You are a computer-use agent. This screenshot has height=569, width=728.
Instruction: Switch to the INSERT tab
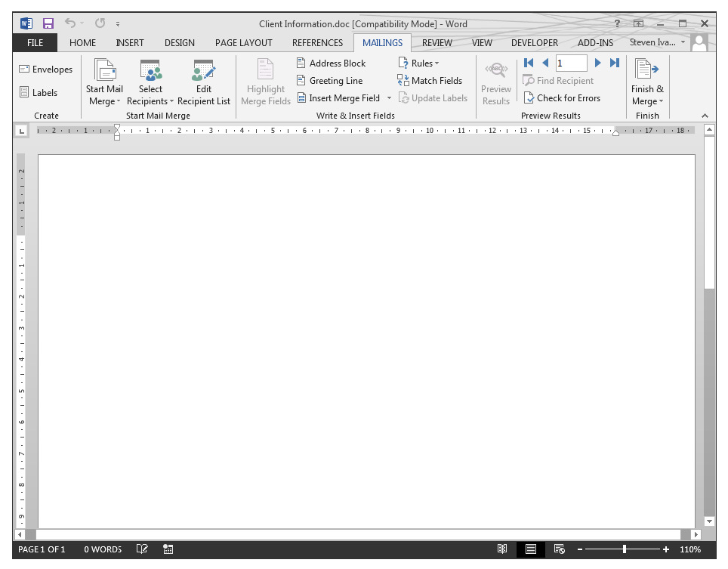click(130, 43)
